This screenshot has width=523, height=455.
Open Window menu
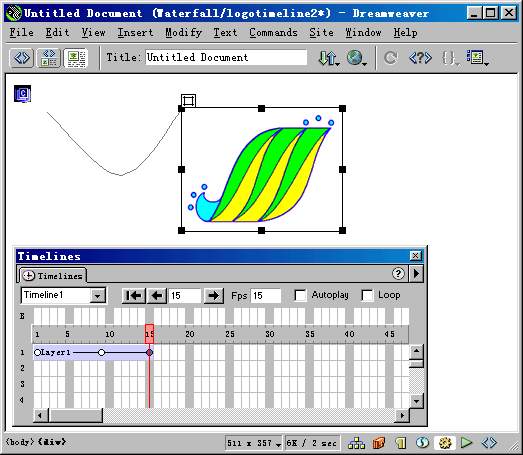(x=363, y=32)
